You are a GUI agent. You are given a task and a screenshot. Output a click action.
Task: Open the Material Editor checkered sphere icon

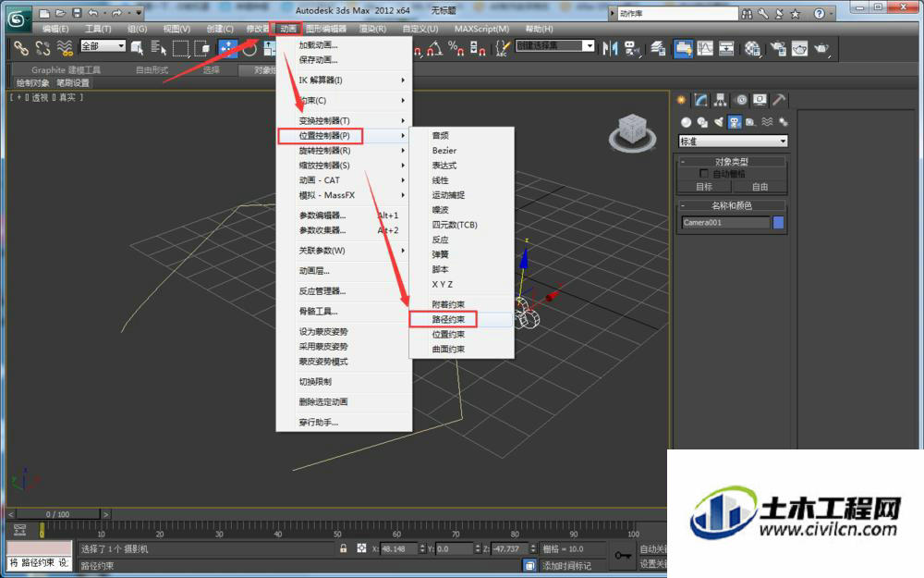click(752, 48)
